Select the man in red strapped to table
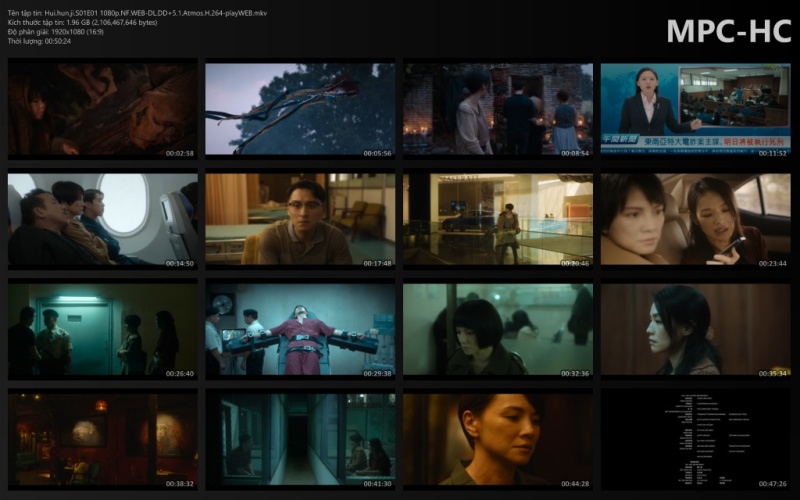The width and height of the screenshot is (800, 500). [x=300, y=329]
